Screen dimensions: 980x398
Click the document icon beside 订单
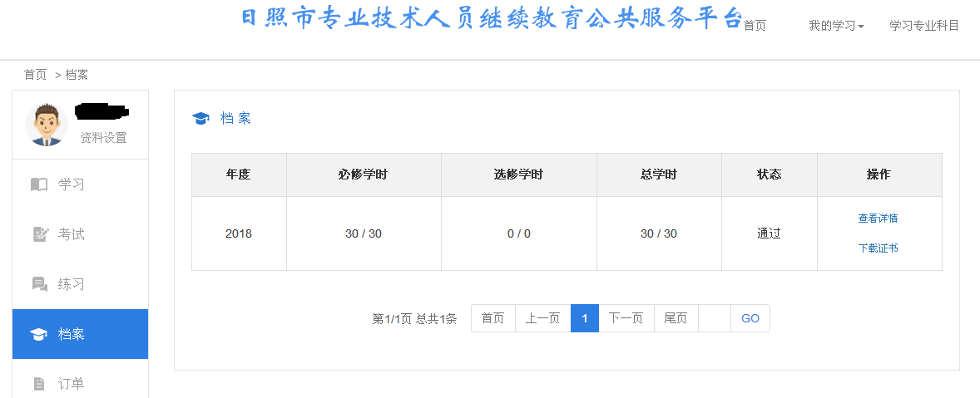click(x=39, y=384)
